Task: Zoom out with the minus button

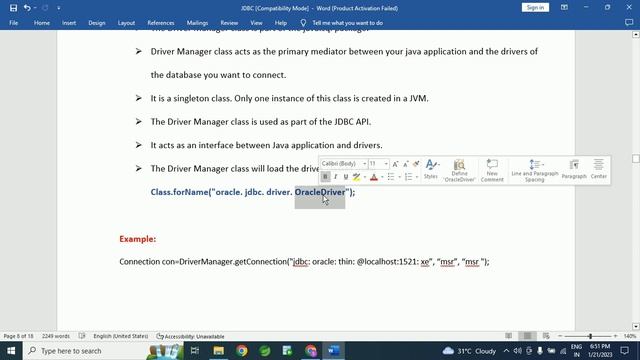Action: (560, 336)
